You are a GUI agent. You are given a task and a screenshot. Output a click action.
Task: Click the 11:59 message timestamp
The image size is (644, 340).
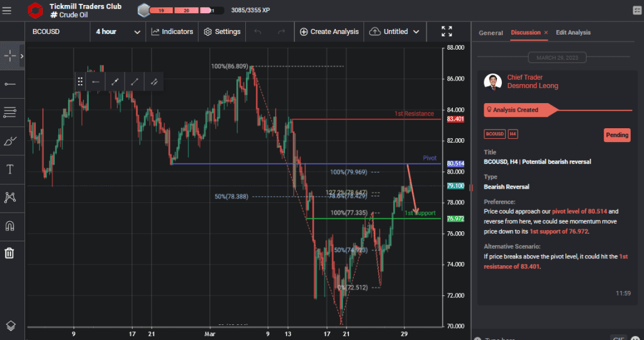[623, 293]
